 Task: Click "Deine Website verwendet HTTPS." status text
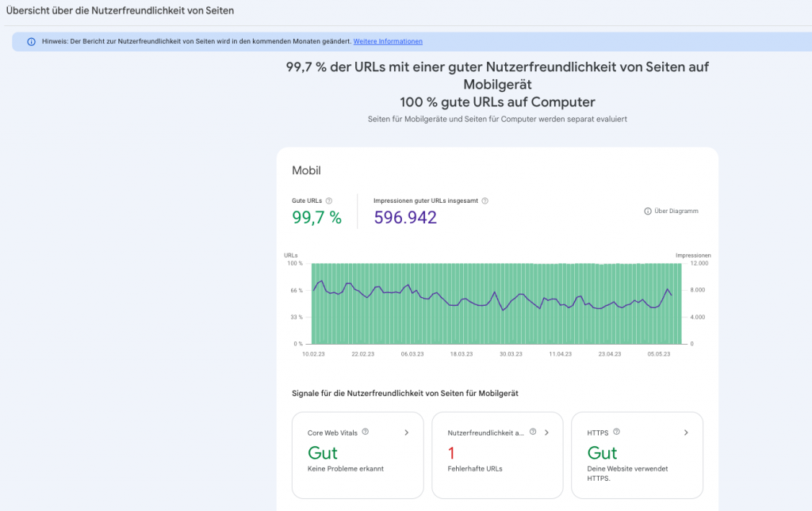click(x=627, y=473)
